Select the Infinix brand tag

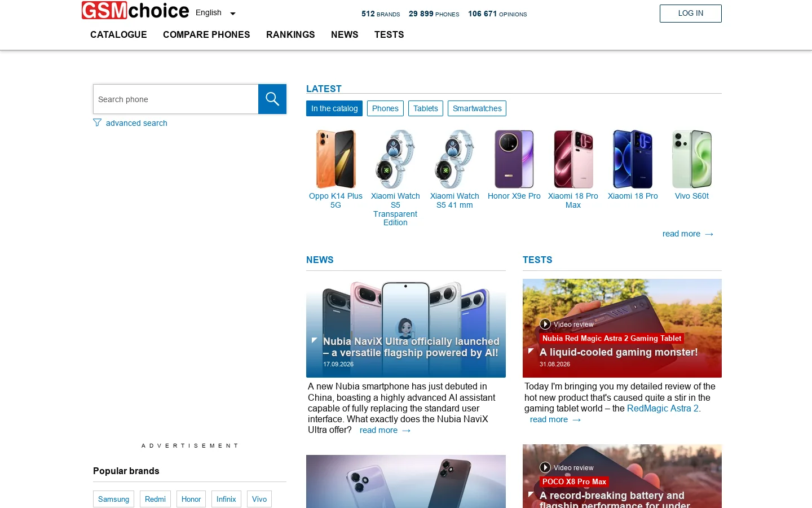[x=226, y=499]
